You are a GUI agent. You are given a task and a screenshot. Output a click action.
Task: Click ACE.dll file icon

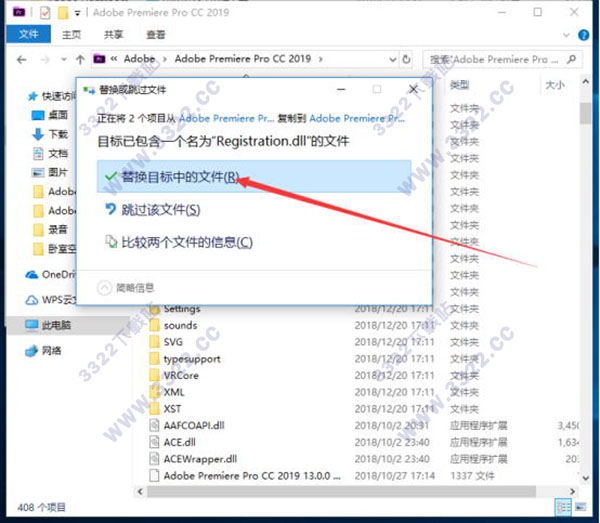click(154, 443)
